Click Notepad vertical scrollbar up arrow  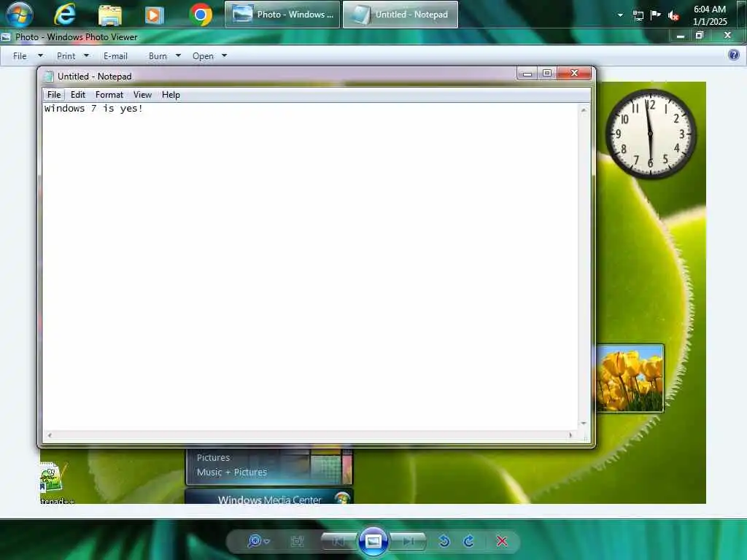point(584,111)
